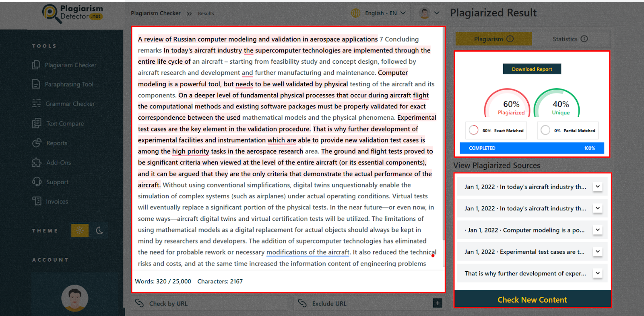Image resolution: width=644 pixels, height=316 pixels.
Task: Click the Invoices sidebar icon
Action: click(x=36, y=201)
